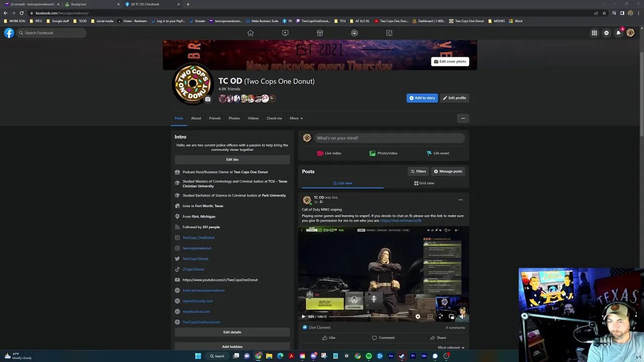Open post options three-dot menu
The width and height of the screenshot is (644, 362).
coord(460,200)
